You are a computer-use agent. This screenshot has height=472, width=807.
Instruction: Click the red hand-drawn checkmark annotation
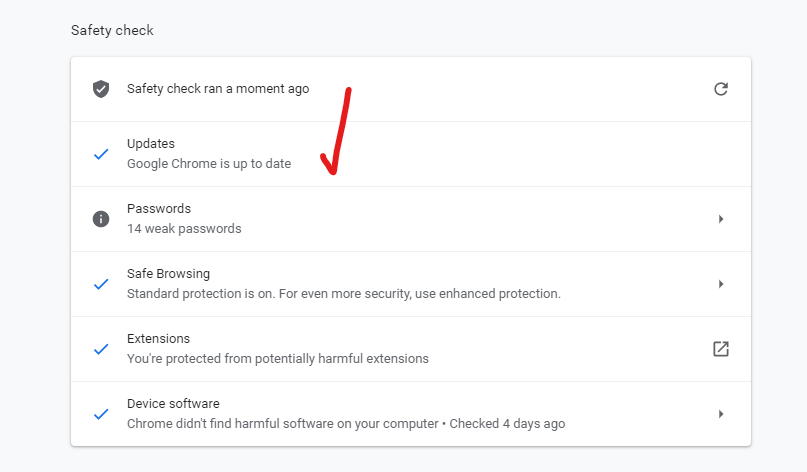336,131
